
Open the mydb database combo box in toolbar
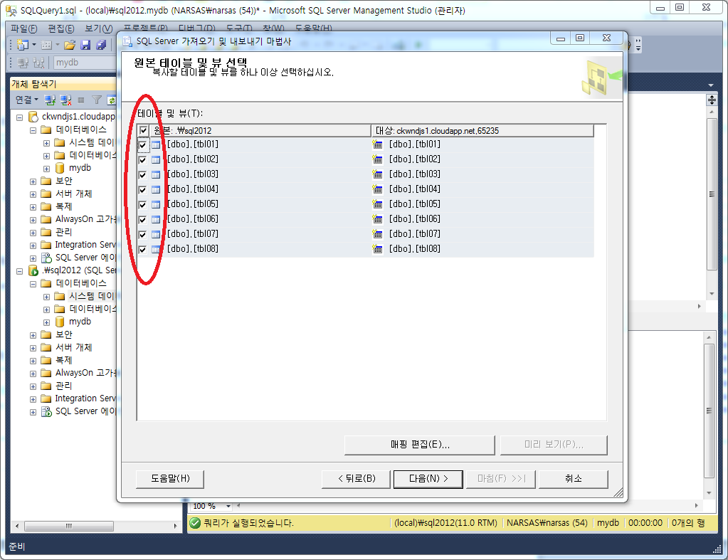tap(85, 62)
